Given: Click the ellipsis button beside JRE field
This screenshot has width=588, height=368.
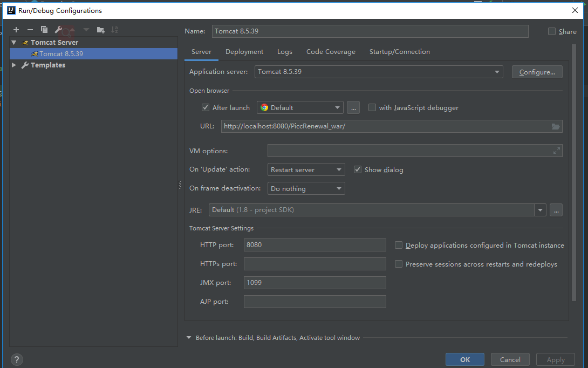Looking at the screenshot, I should [x=556, y=210].
